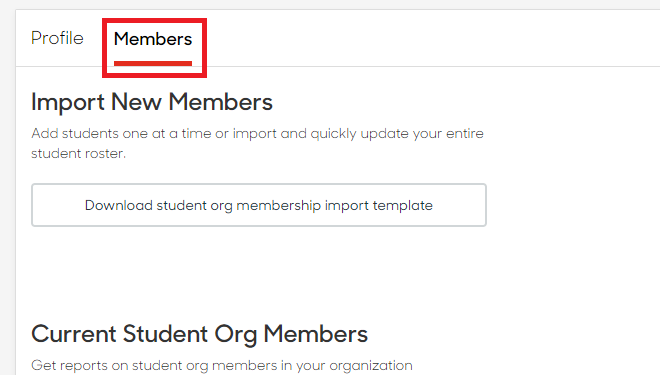Click the red underline beneath Members
Viewport: 660px width, 375px height.
(153, 64)
